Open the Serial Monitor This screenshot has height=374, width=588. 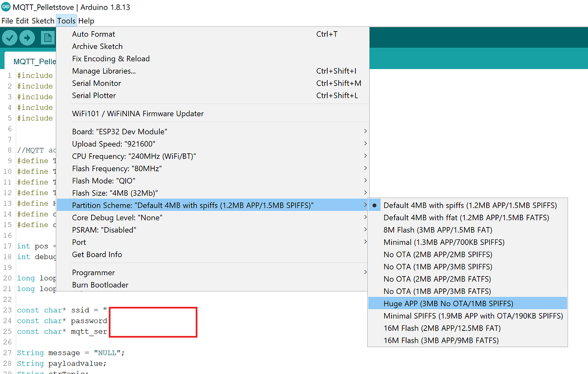click(96, 83)
